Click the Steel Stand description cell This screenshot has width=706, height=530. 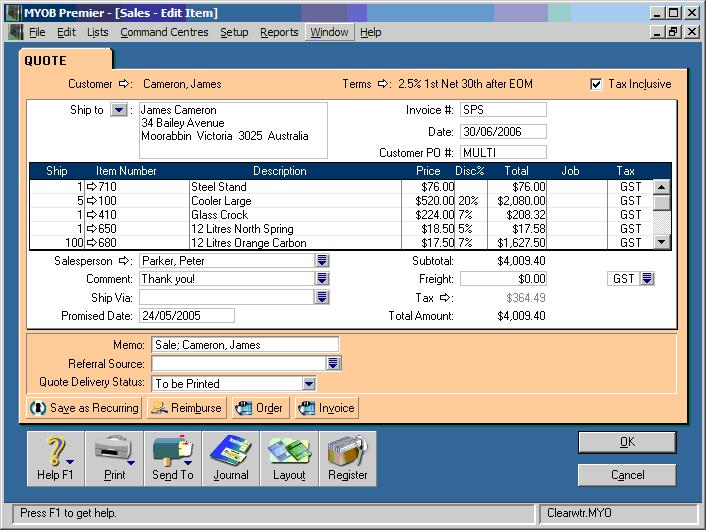click(x=295, y=186)
